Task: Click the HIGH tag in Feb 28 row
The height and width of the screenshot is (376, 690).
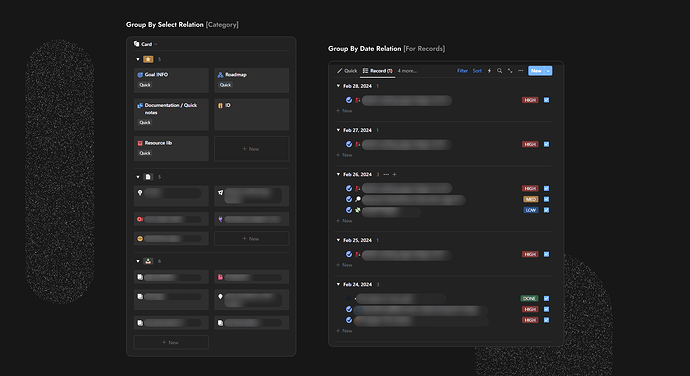Action: [530, 100]
